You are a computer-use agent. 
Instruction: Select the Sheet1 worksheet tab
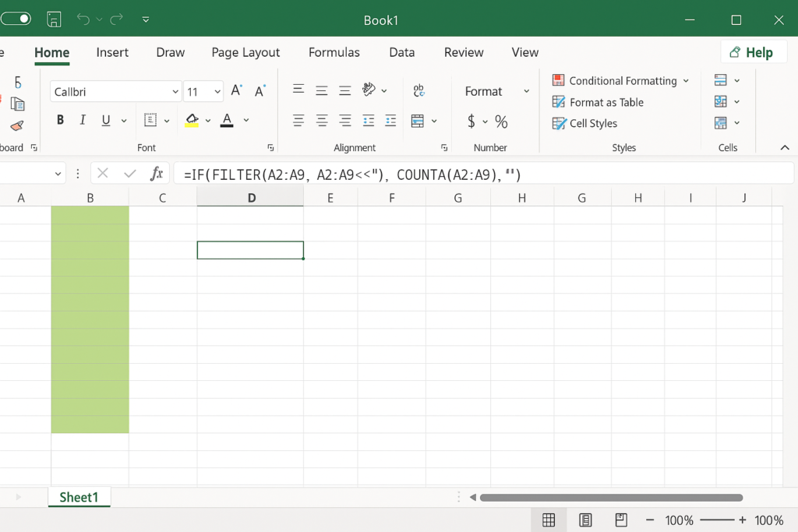pos(79,497)
